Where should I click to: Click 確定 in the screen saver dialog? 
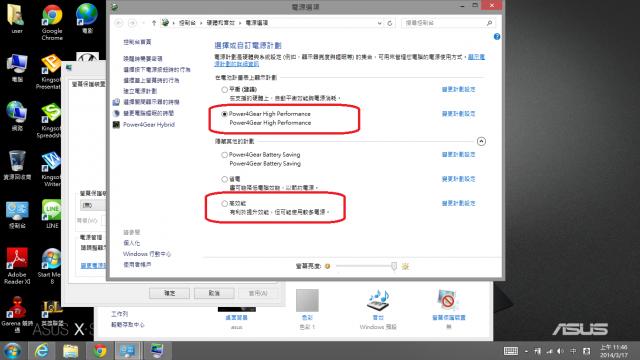click(169, 293)
